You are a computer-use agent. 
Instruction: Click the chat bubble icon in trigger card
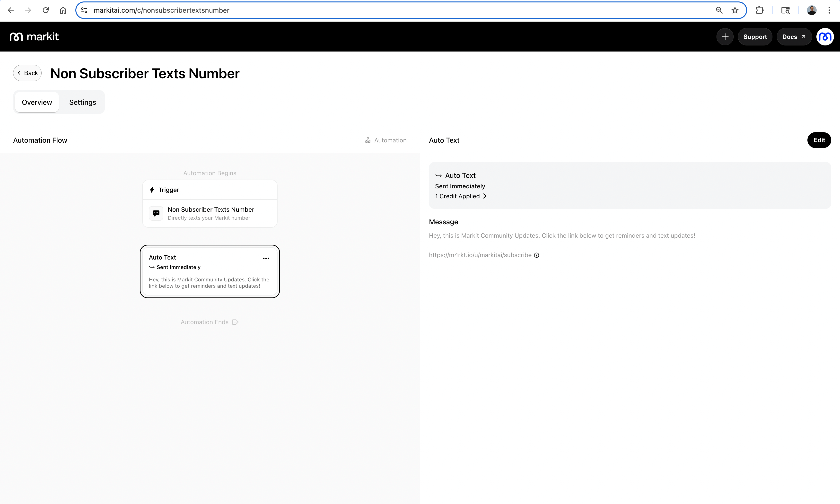click(x=156, y=213)
